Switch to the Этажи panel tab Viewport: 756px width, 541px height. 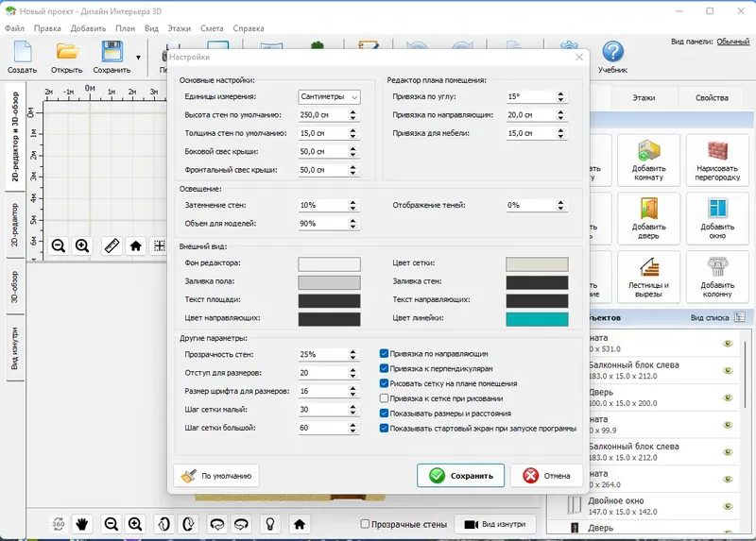[x=644, y=98]
